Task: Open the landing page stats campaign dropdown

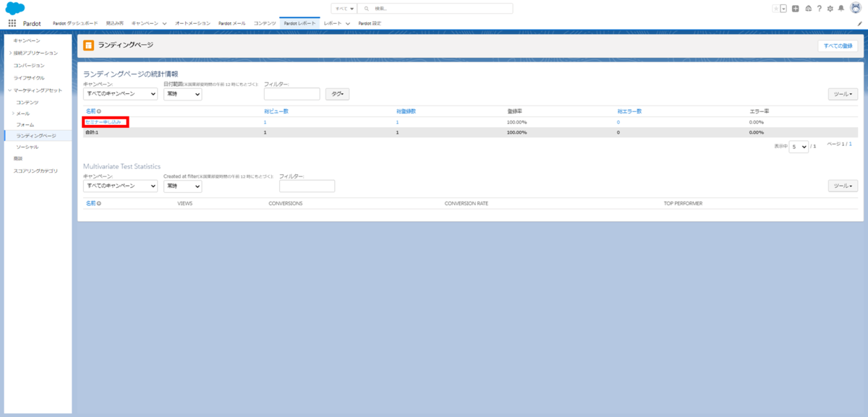Action: pos(120,94)
